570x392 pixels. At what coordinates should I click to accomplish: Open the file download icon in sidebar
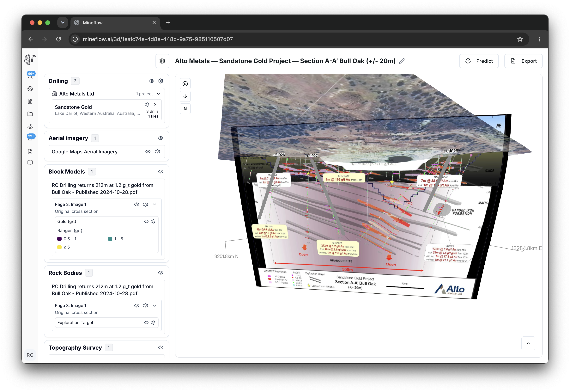[x=30, y=151]
